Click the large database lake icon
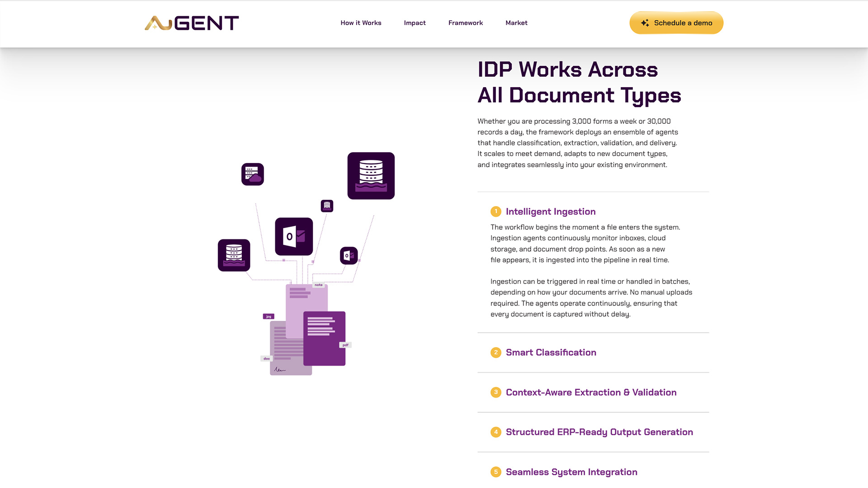Viewport: 868px width, 488px height. [371, 176]
